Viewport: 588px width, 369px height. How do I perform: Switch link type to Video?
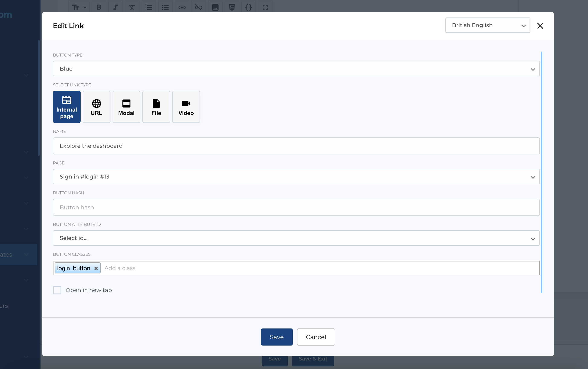(x=186, y=107)
